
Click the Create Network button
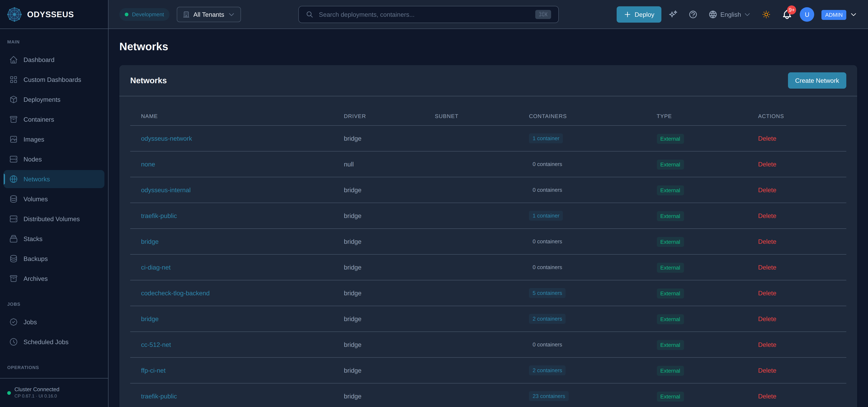pos(817,80)
